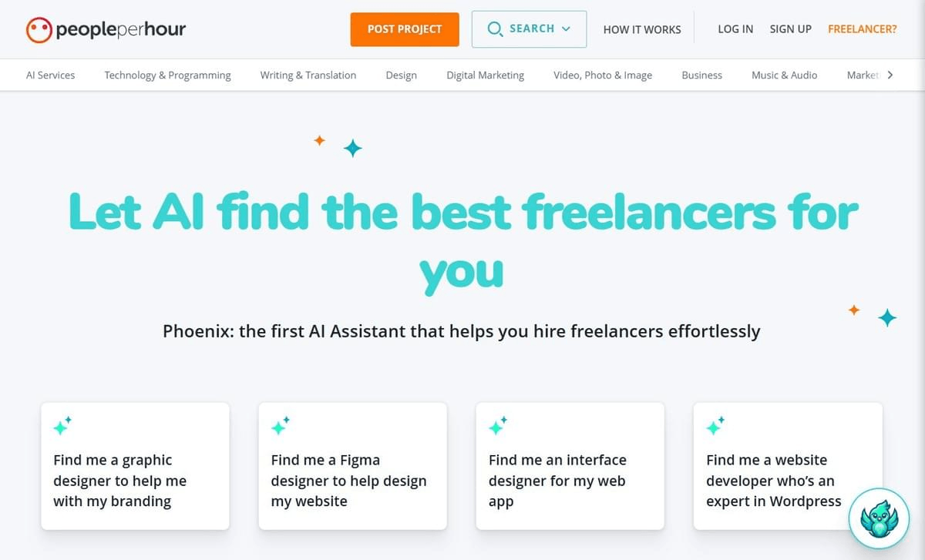Click sparkle icon on Figma designer card

pyautogui.click(x=280, y=425)
